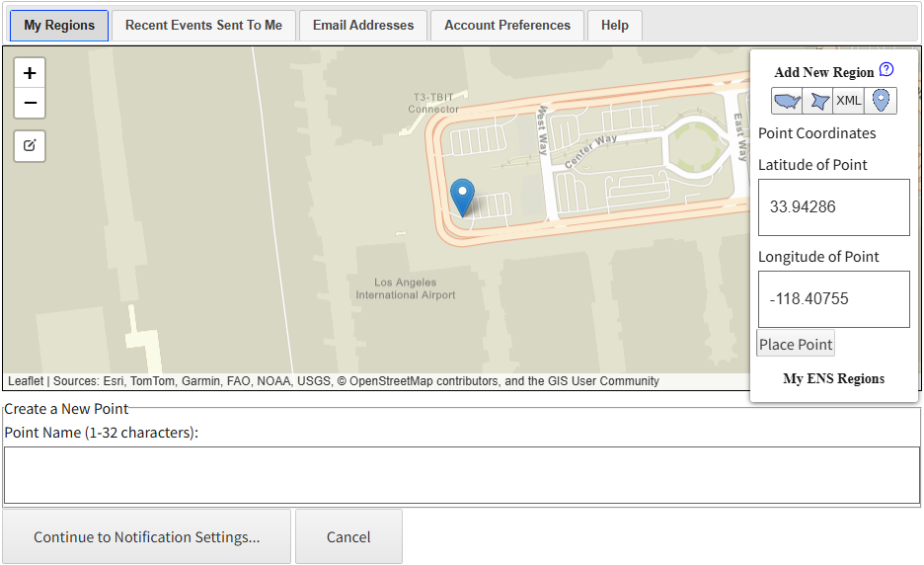Zoom out of the map
924x565 pixels.
click(x=30, y=103)
